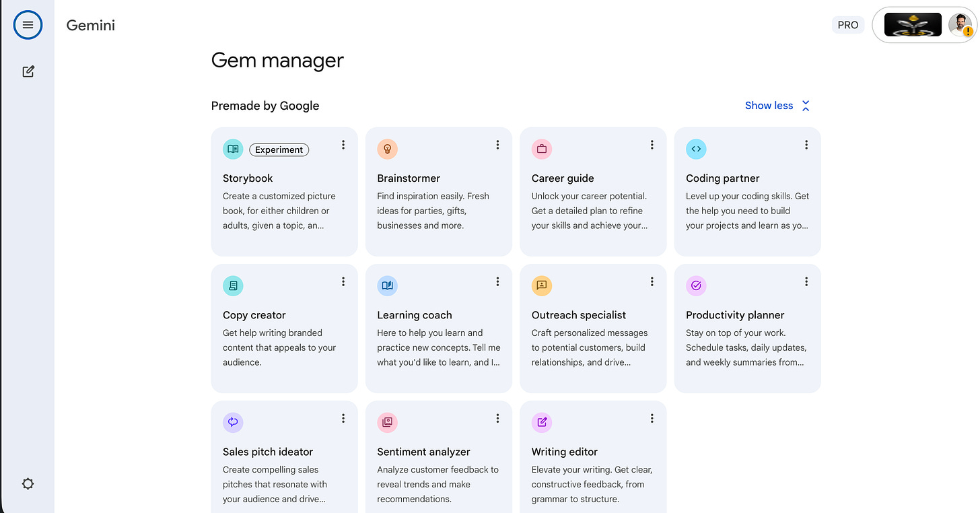Open more options for the Writing editor gem
The image size is (980, 513).
652,418
